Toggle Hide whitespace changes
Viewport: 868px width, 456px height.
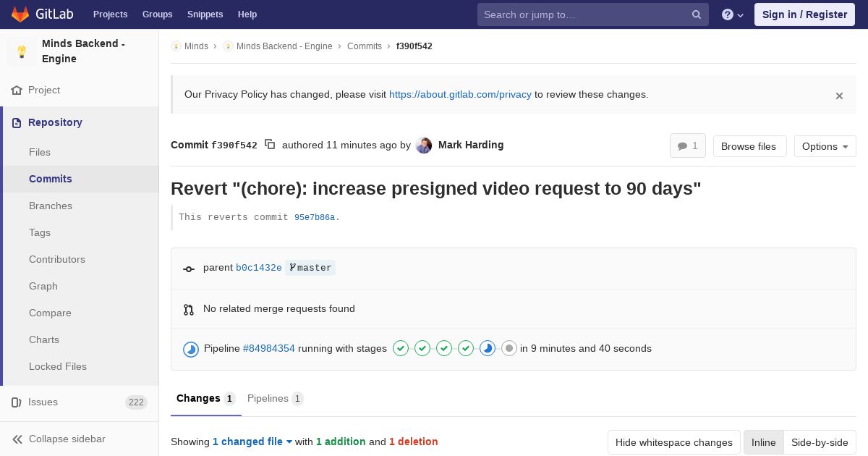pyautogui.click(x=673, y=442)
